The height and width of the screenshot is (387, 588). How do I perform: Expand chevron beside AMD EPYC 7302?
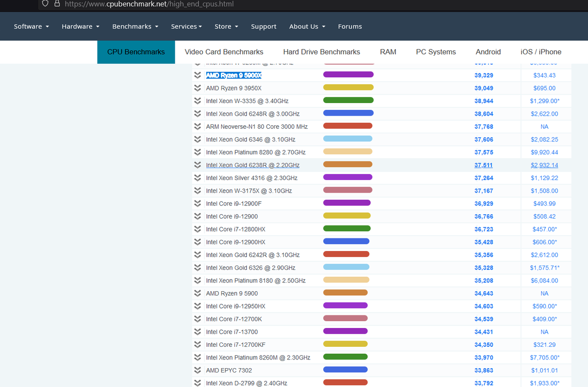(x=197, y=370)
